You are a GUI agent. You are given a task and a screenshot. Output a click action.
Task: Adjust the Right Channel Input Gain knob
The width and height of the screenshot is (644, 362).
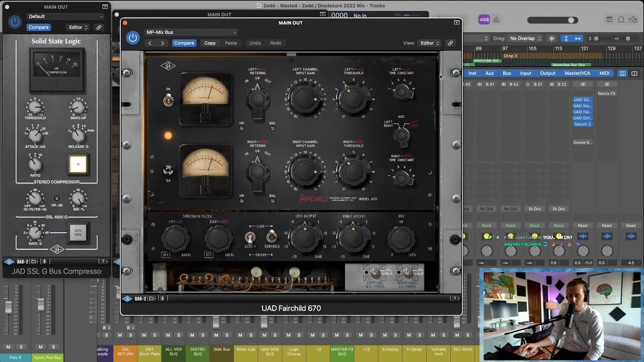[305, 171]
